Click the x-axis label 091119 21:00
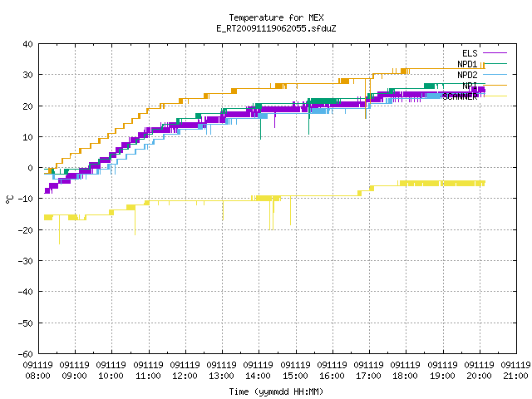Viewport: 532px width, 399px height. [x=515, y=371]
